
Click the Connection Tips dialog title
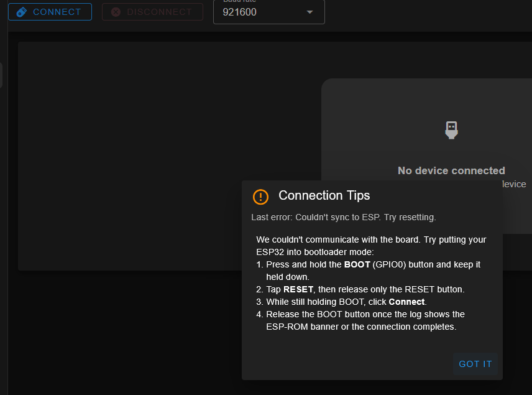pos(324,195)
